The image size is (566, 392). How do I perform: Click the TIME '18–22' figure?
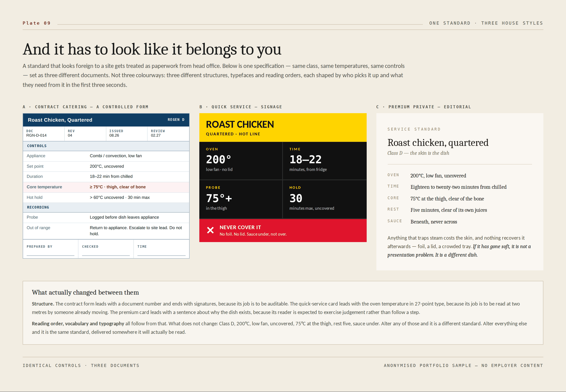(305, 159)
